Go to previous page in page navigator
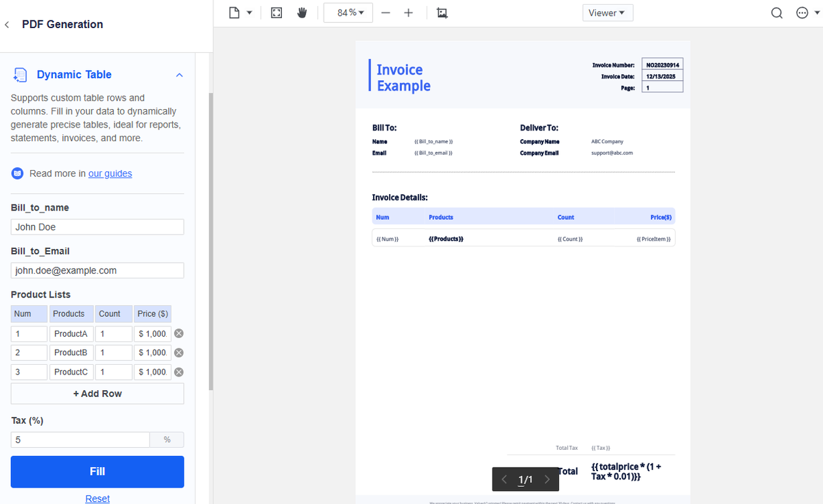 coord(505,479)
